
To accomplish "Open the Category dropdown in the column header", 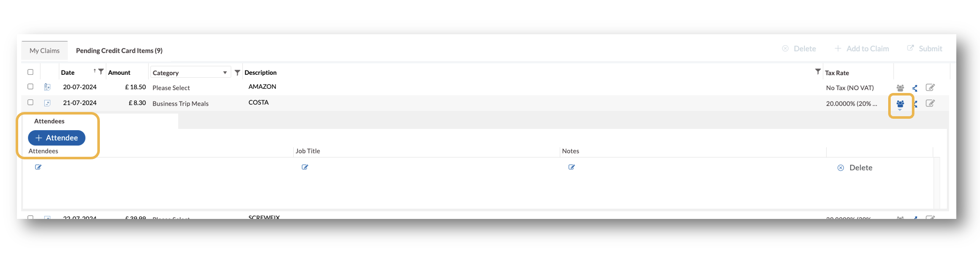I will point(226,72).
